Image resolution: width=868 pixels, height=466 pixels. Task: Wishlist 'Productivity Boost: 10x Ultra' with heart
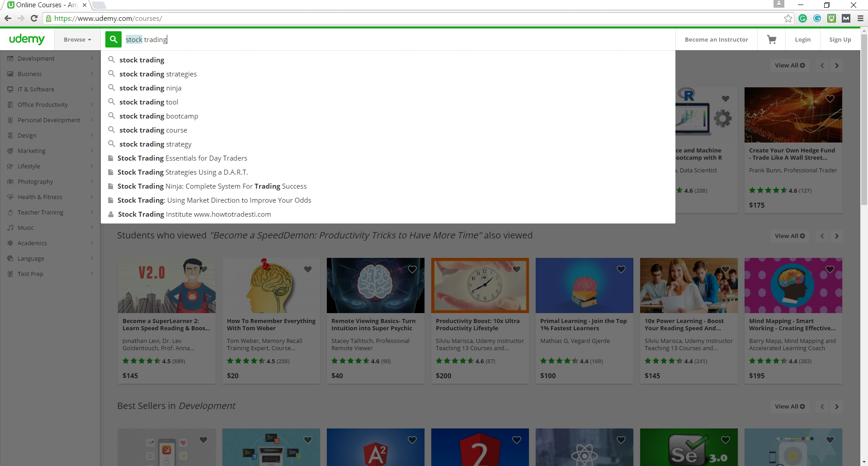coord(517,269)
